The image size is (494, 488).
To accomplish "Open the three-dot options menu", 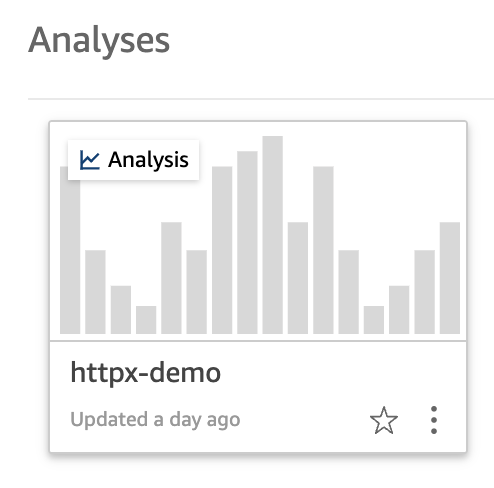I will pos(434,420).
